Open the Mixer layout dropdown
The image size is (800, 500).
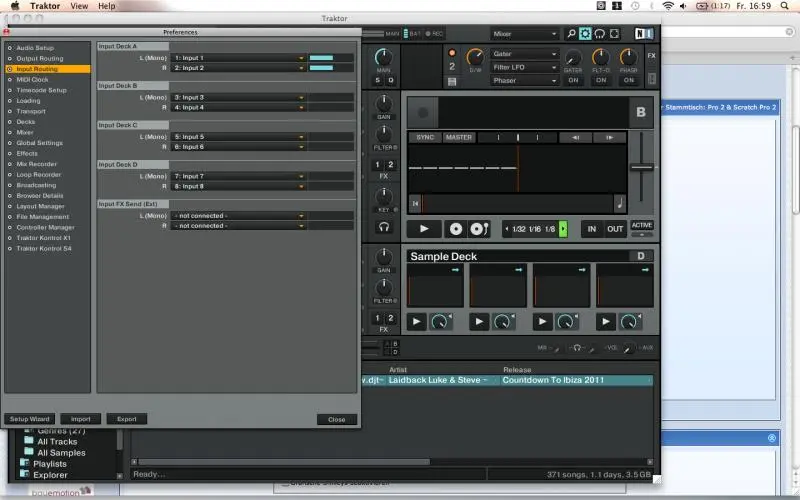click(x=525, y=34)
